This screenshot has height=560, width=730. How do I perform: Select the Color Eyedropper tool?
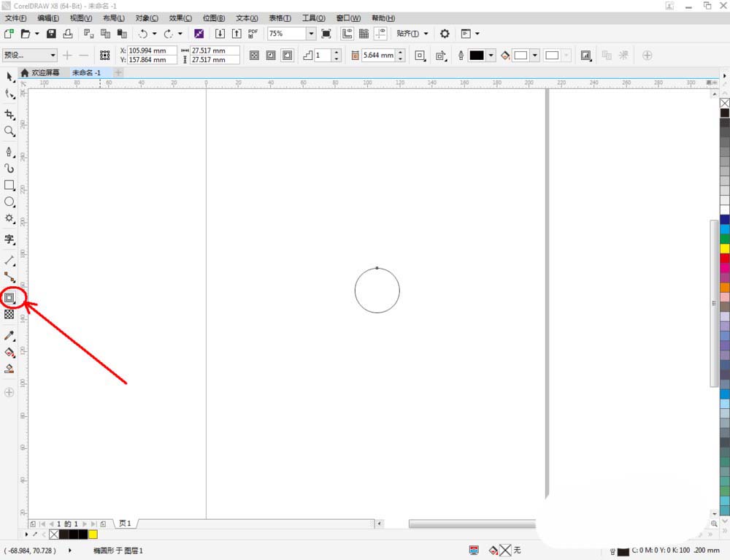[x=9, y=335]
